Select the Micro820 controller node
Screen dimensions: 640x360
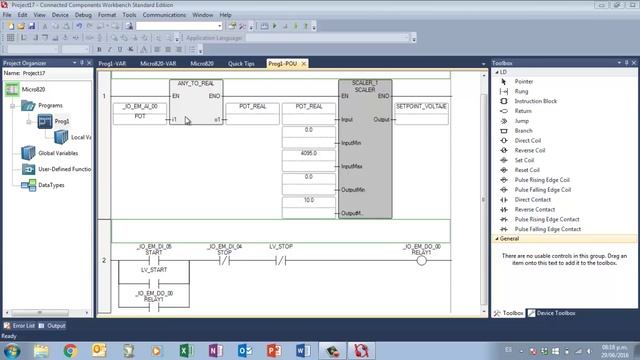pyautogui.click(x=33, y=89)
